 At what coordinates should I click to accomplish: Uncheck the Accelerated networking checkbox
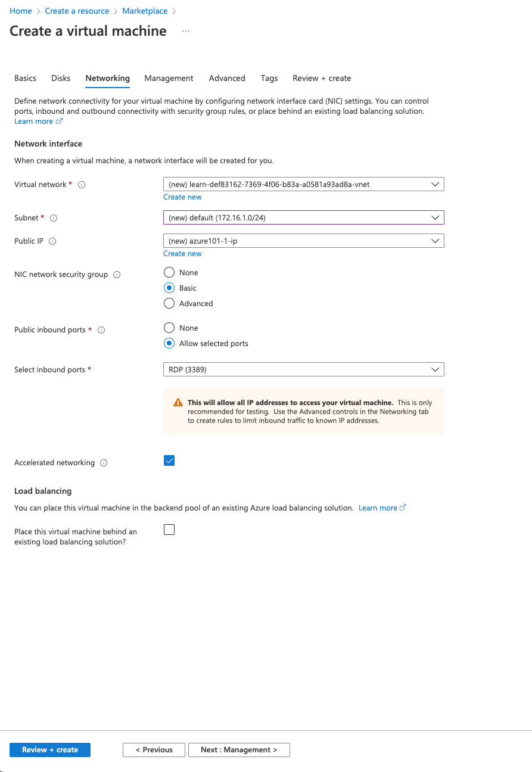169,460
